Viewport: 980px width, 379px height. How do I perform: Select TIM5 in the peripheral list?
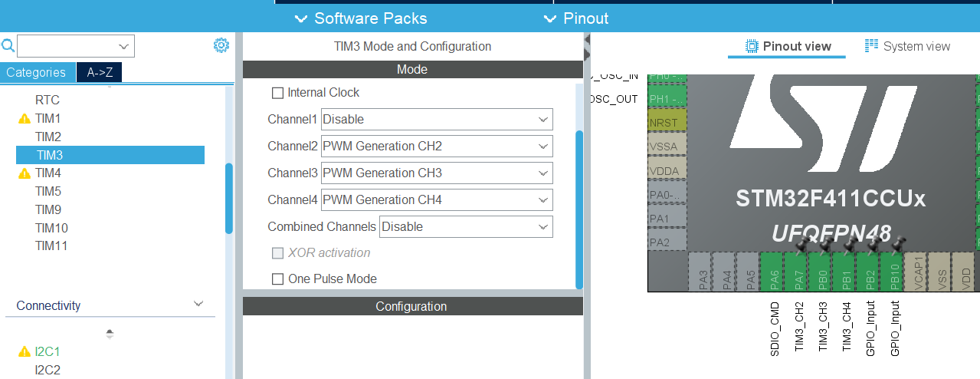pos(48,191)
